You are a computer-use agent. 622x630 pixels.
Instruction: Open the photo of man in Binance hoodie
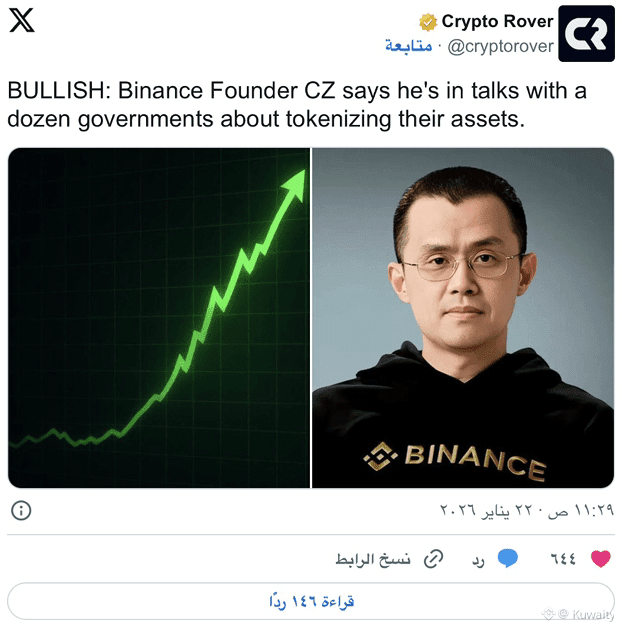[463, 318]
